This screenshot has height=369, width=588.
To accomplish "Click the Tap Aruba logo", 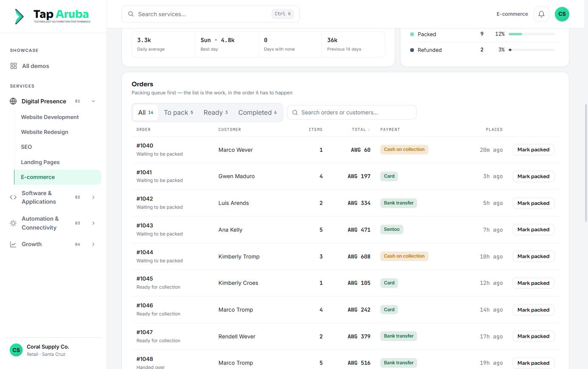I will pyautogui.click(x=52, y=16).
